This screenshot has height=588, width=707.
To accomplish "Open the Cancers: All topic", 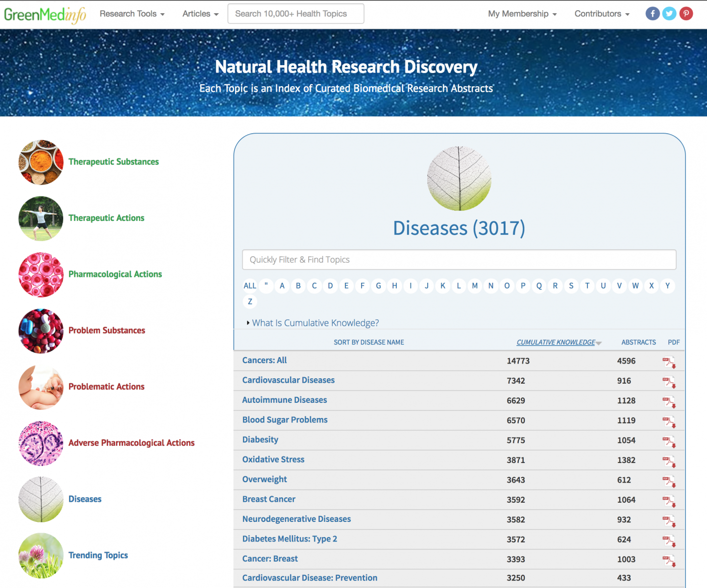I will click(265, 360).
